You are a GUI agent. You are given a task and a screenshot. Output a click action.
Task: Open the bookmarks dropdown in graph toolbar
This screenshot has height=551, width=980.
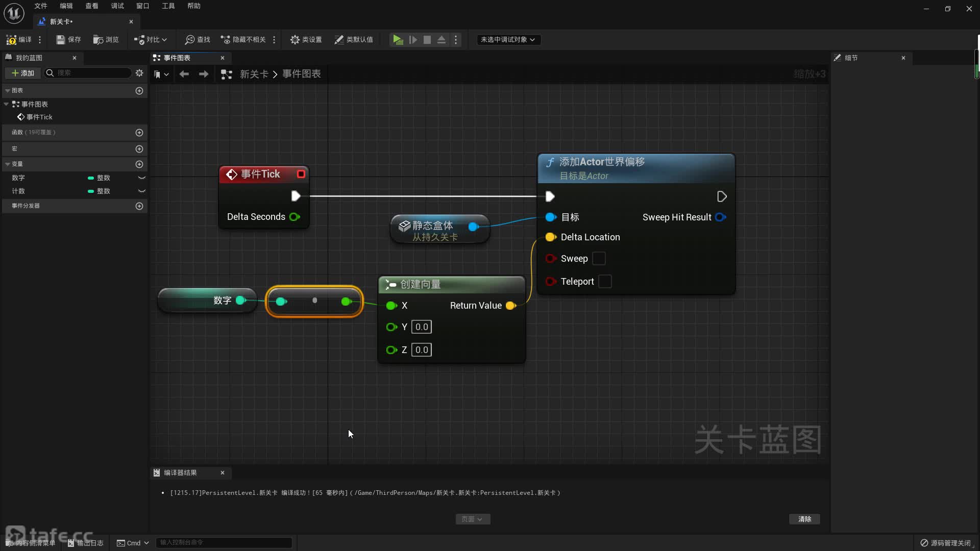click(161, 74)
